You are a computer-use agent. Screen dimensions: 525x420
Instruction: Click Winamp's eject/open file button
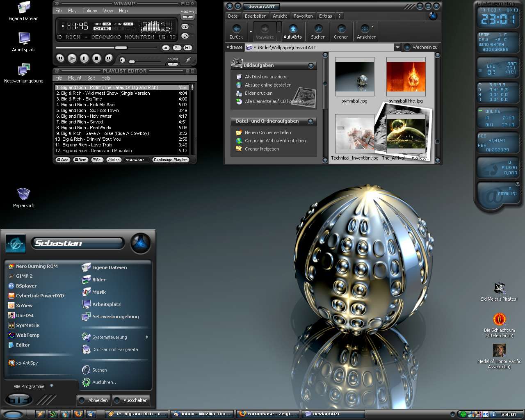click(x=166, y=48)
